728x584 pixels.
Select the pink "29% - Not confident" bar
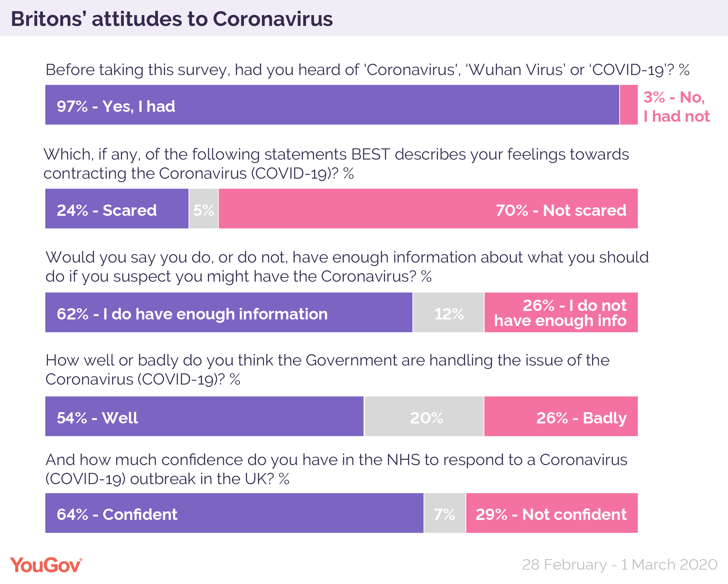point(552,513)
